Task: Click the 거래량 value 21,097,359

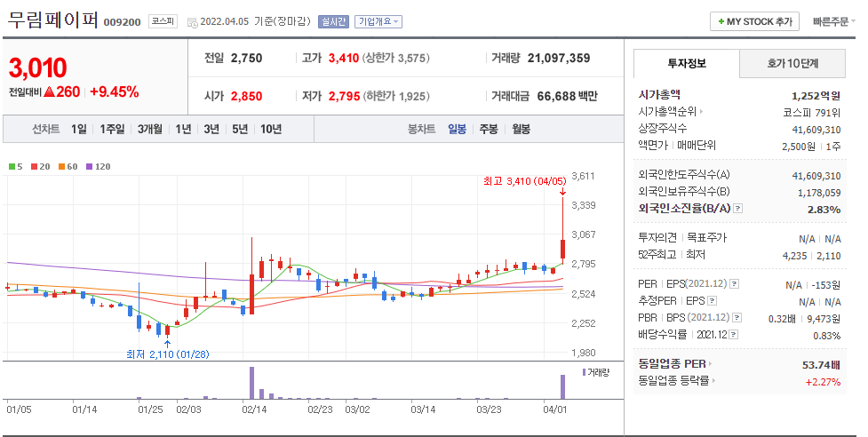Action: 559,58
